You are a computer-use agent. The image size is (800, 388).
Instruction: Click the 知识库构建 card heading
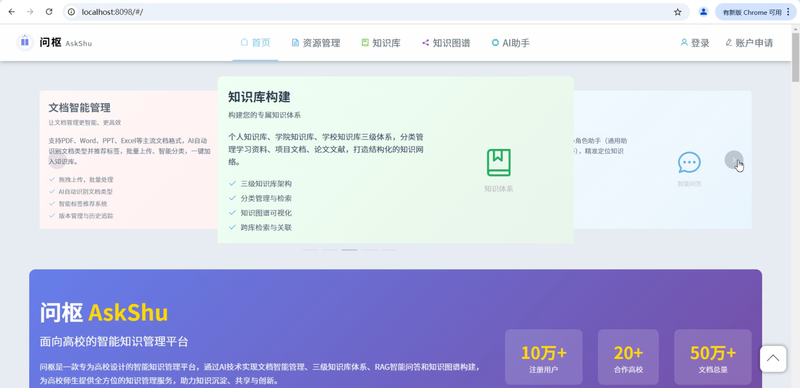point(259,97)
